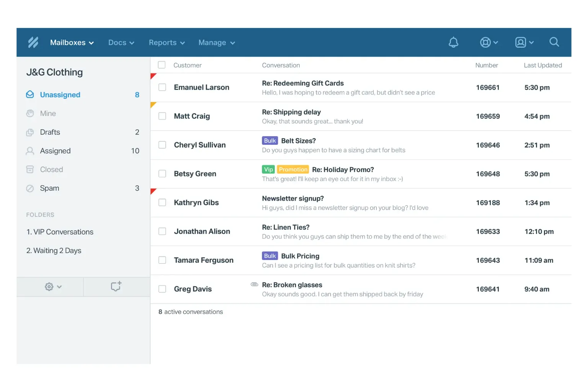This screenshot has height=392, width=588.
Task: Click the 11:09 am timestamp
Action: [x=539, y=260]
